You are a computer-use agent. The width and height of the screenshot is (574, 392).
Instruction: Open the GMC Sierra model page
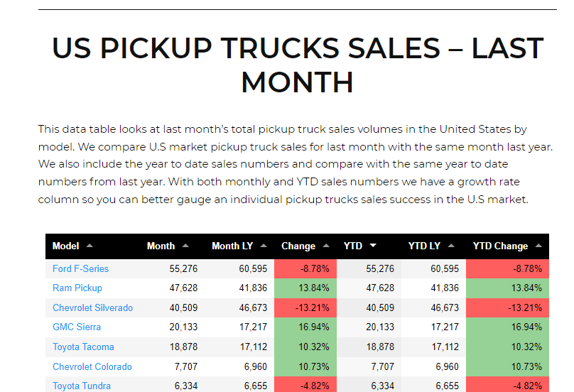[x=77, y=327]
